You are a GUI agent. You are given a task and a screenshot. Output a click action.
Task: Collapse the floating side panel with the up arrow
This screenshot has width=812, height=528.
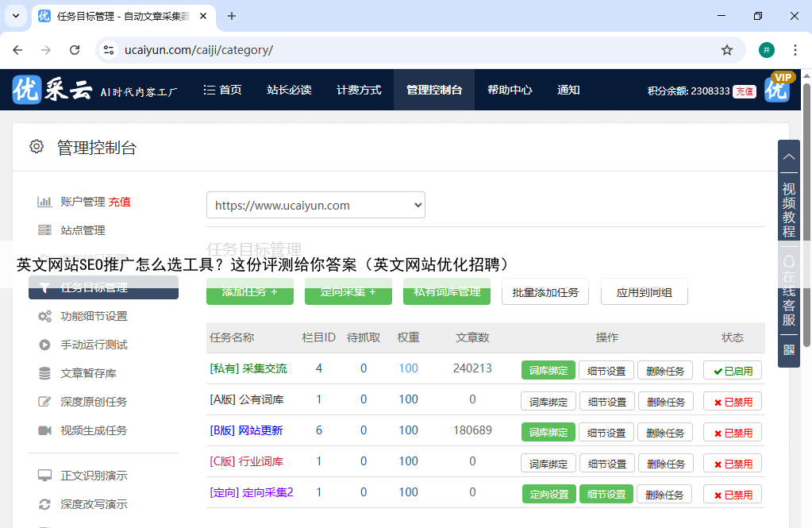pos(788,156)
